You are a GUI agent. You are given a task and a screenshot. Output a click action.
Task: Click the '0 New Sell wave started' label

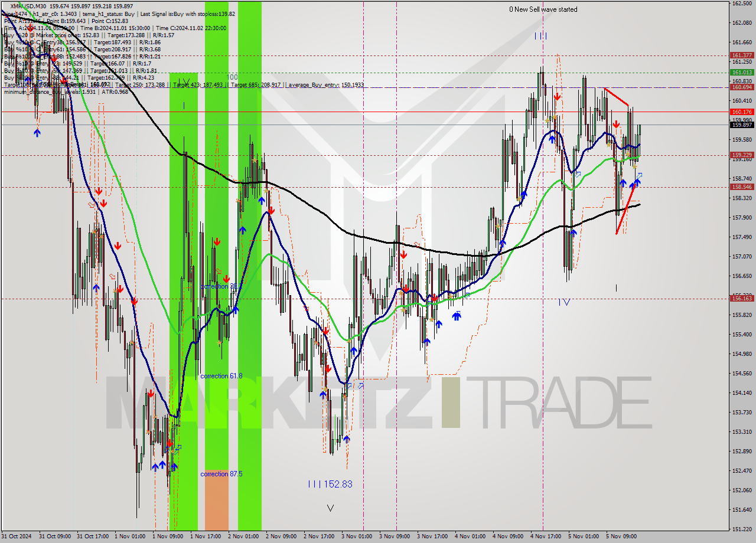[x=543, y=9]
